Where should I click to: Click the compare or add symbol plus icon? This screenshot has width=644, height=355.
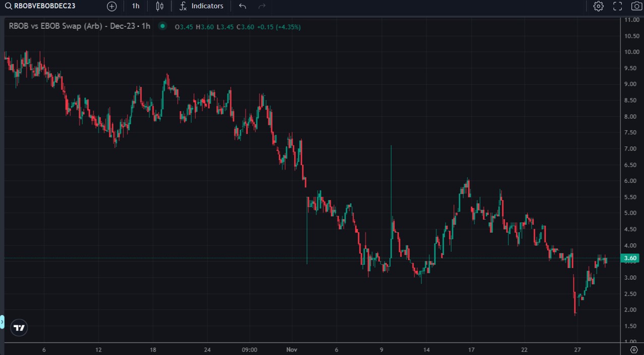(112, 6)
